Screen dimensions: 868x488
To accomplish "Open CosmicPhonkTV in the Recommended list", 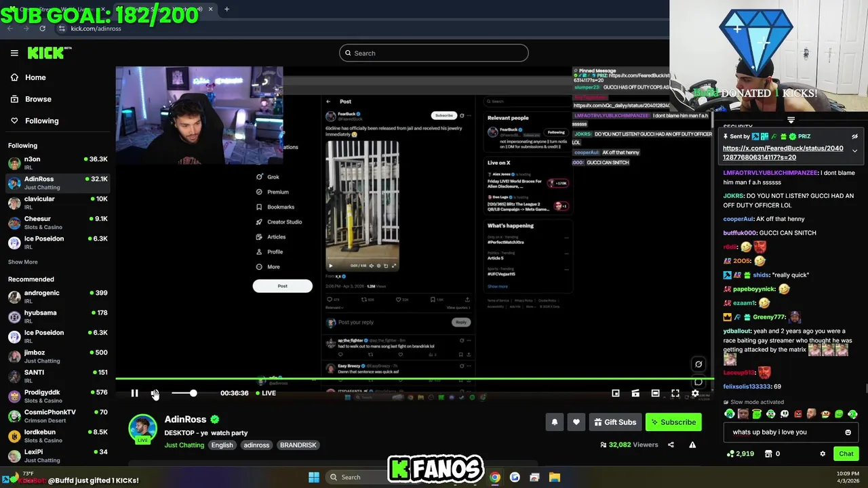I will 58,416.
